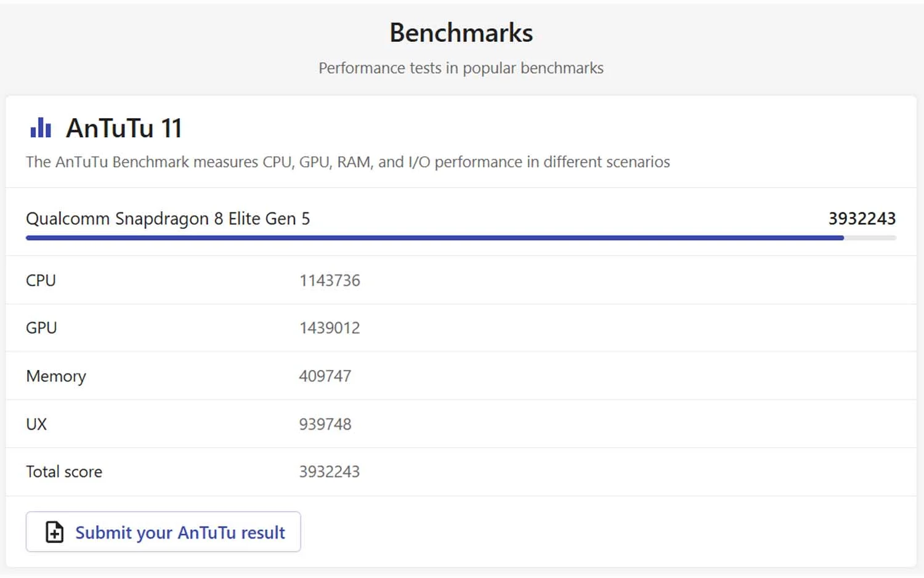Submit your AnTuTu result
This screenshot has height=578, width=924.
pos(163,532)
